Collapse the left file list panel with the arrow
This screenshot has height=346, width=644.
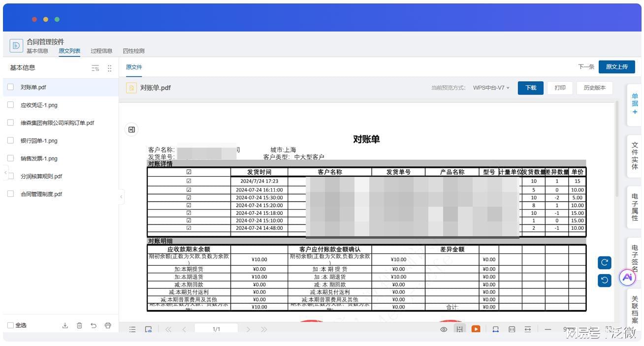click(x=121, y=197)
